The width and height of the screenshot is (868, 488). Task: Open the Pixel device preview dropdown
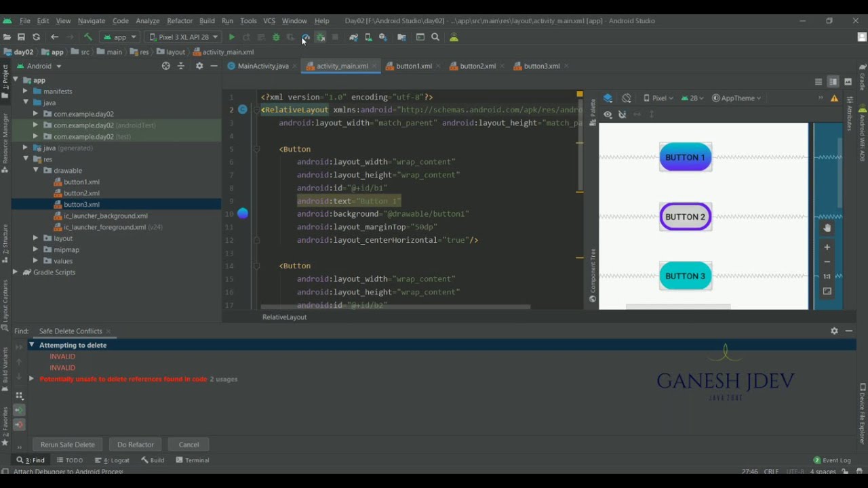(658, 98)
